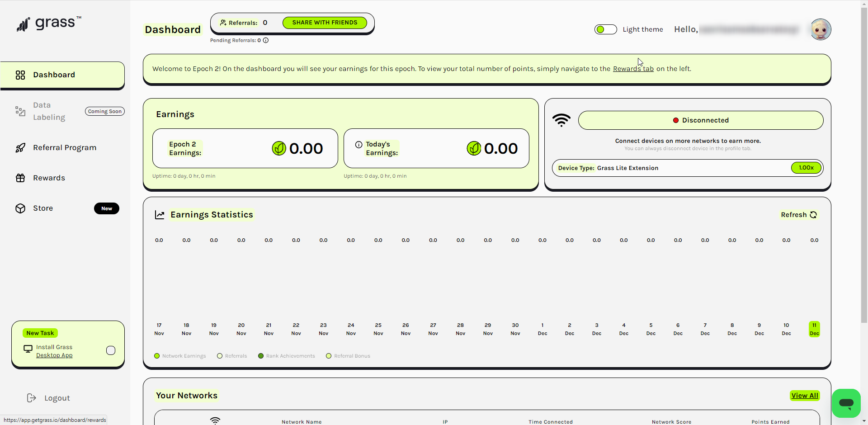The width and height of the screenshot is (868, 425).
Task: Click the Time Connected column header
Action: pos(551,422)
